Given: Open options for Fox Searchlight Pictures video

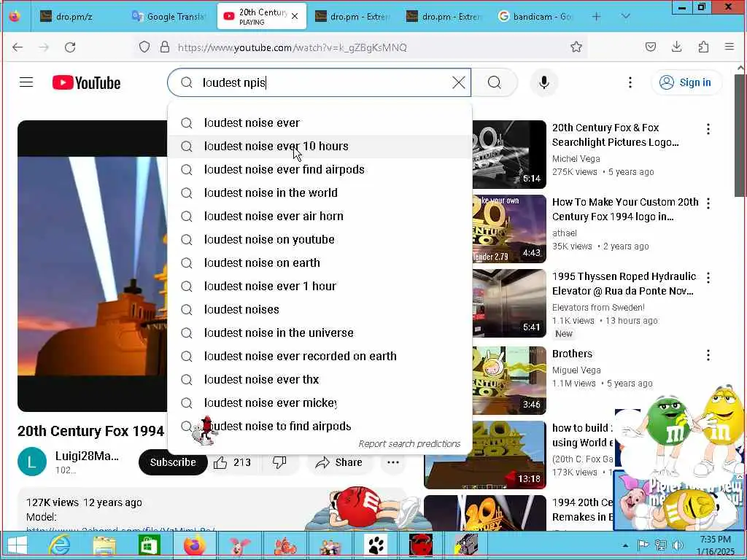Looking at the screenshot, I should [x=708, y=129].
